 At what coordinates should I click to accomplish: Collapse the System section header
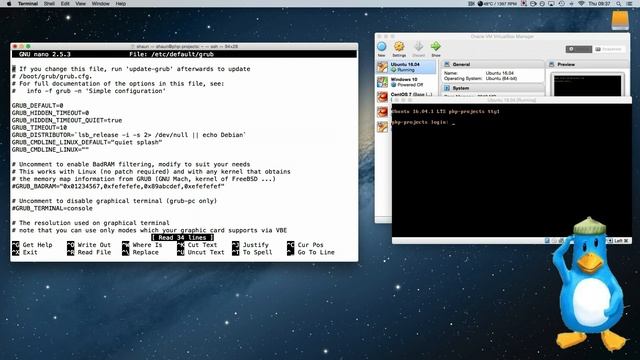coord(492,88)
